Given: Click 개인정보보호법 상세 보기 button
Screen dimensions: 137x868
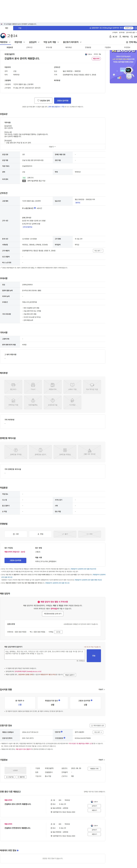Looking at the screenshot, I should coord(53,614).
